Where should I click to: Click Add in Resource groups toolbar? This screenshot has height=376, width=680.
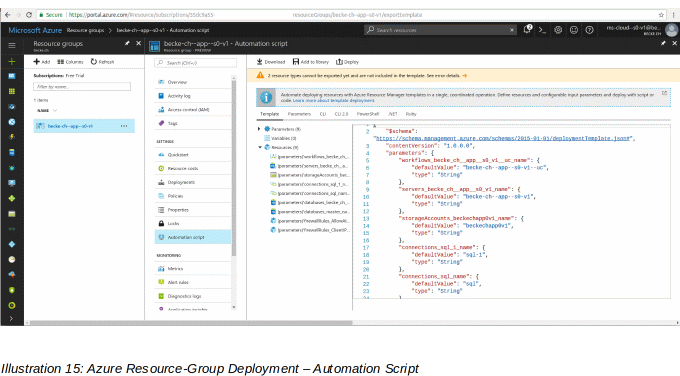(42, 62)
